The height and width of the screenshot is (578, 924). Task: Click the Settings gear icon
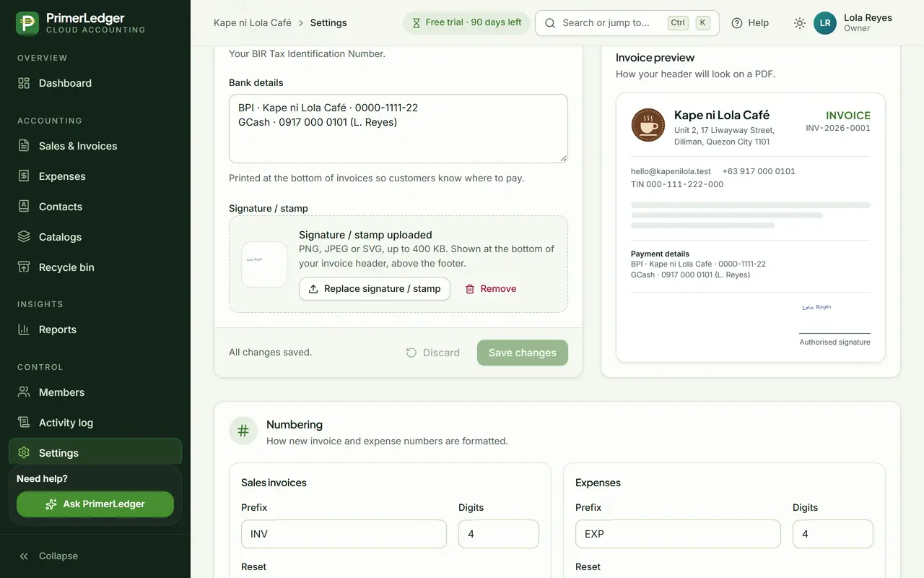pos(24,453)
